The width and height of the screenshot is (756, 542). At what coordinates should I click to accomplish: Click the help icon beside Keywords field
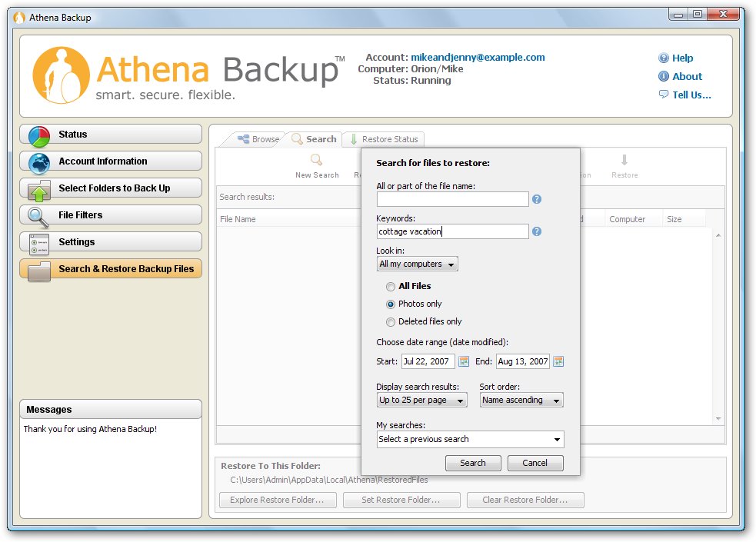pos(537,231)
